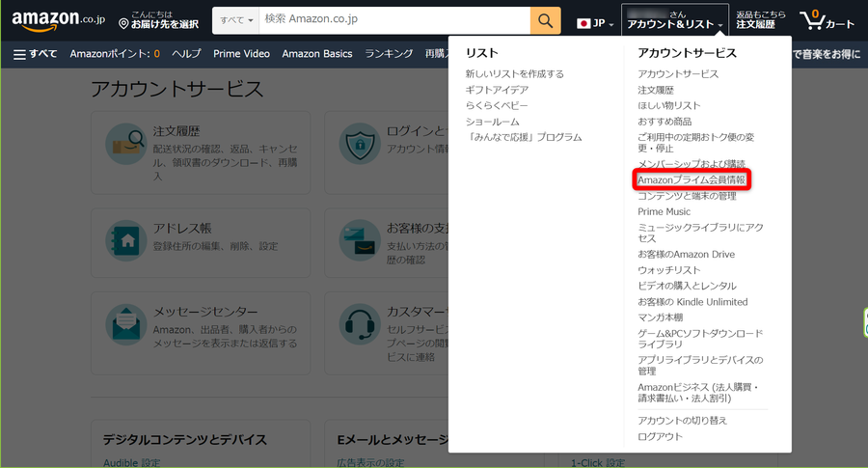Select ミュージックライブラリにアクセス link
Image resolution: width=868 pixels, height=468 pixels.
point(700,233)
